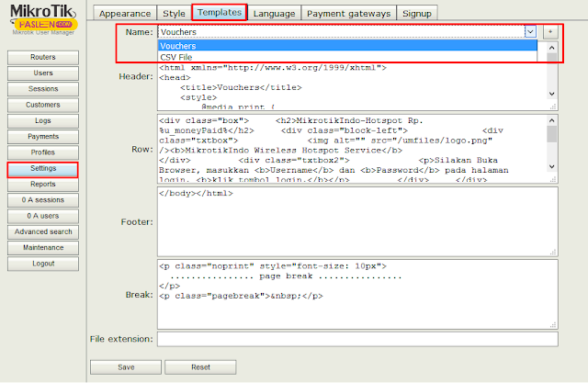Switch to the Appearance tab
588x383 pixels.
click(125, 13)
